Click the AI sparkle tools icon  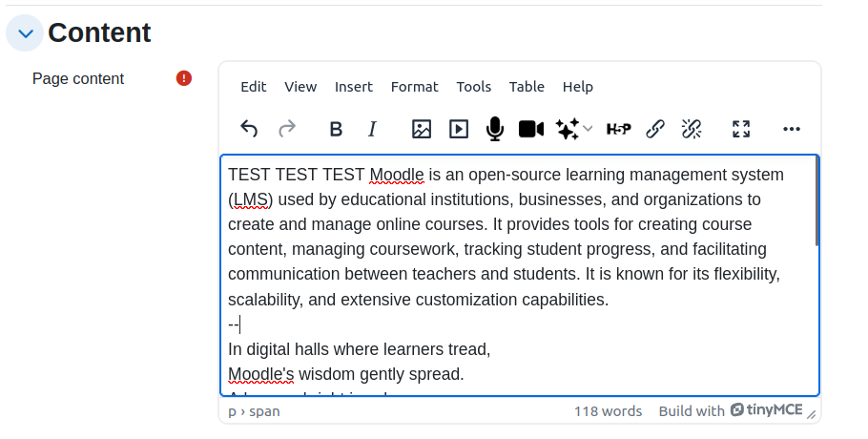568,129
